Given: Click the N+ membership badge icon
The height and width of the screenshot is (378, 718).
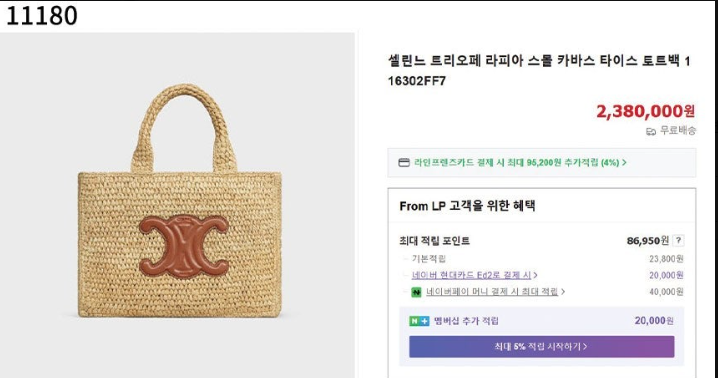Looking at the screenshot, I should coord(419,321).
